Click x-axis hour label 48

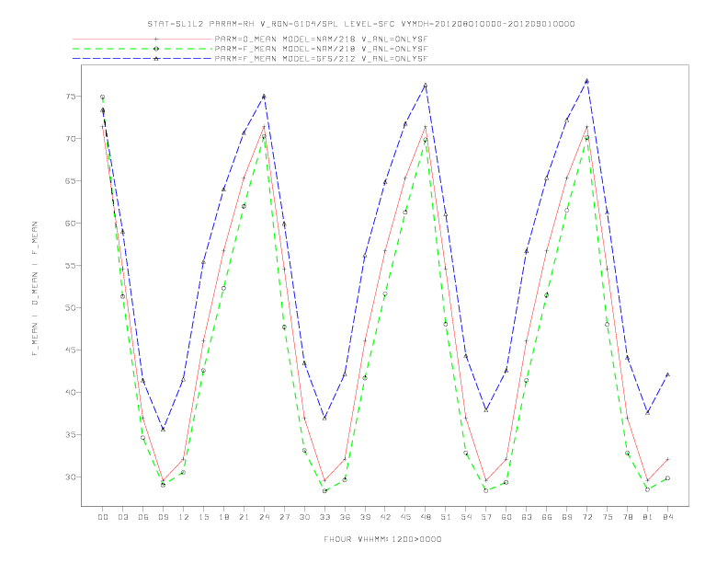[426, 517]
